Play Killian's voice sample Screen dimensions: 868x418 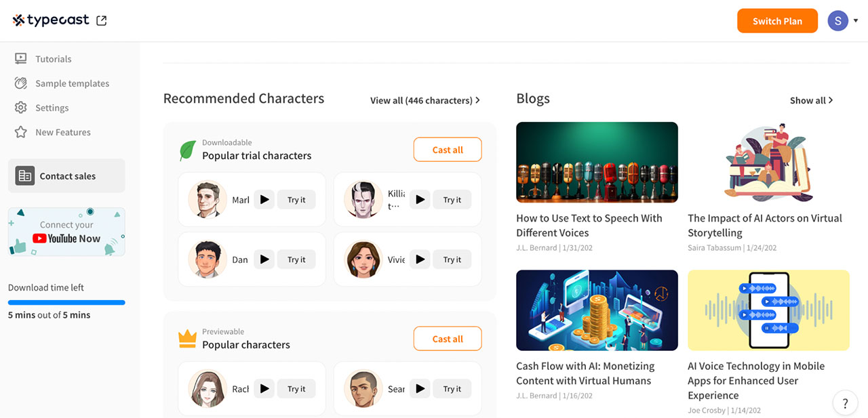click(x=420, y=199)
